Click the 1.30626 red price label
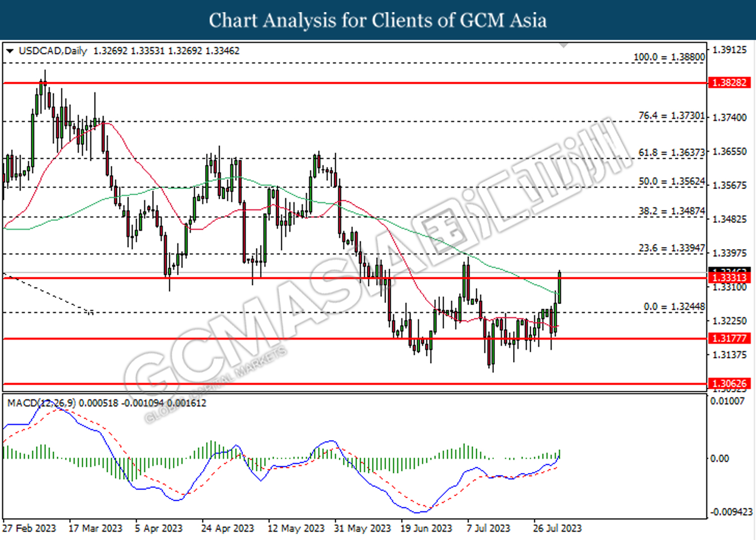The height and width of the screenshot is (540, 756). coord(729,384)
